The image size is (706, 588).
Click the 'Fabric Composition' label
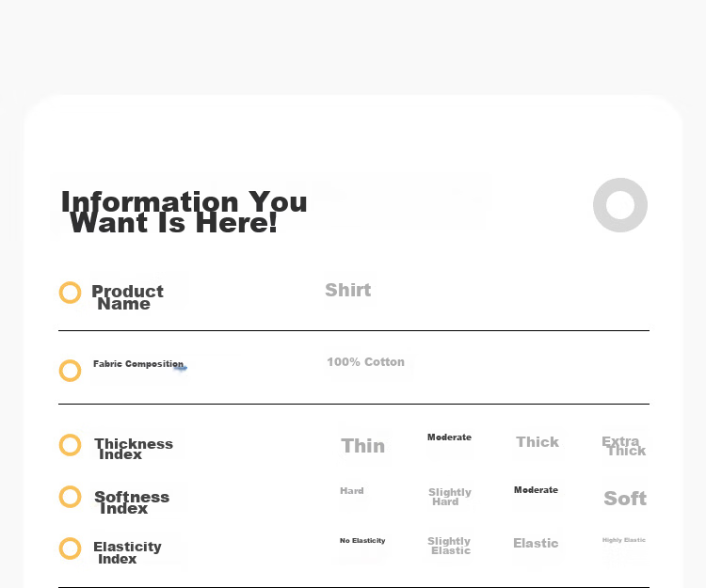138,363
